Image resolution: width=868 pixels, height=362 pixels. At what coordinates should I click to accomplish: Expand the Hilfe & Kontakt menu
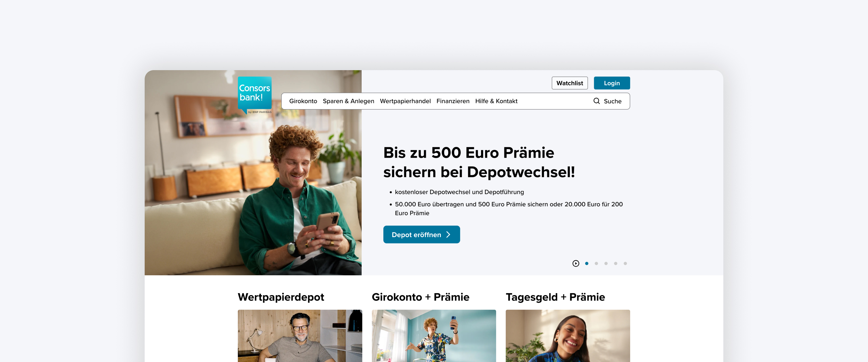(496, 101)
